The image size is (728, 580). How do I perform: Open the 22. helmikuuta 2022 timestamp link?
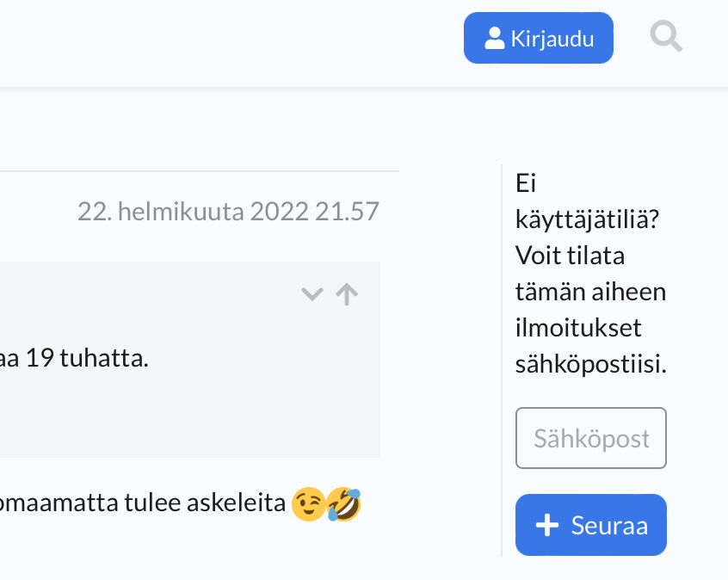[x=228, y=212]
